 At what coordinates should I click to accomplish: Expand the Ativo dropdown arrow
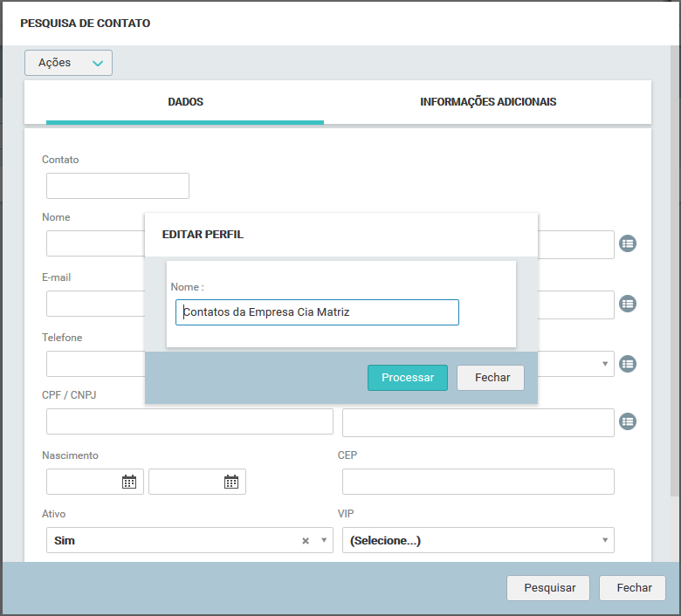(324, 540)
